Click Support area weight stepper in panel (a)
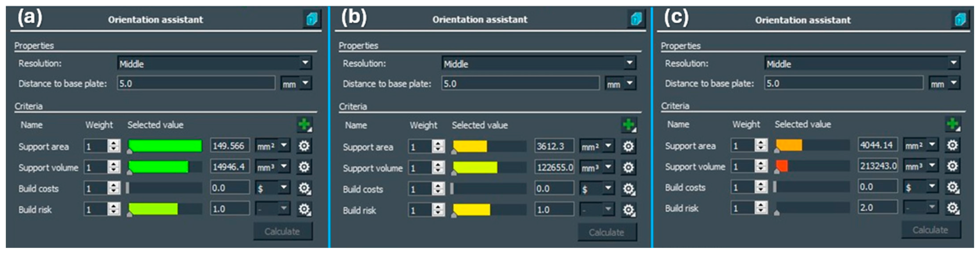980x254 pixels. tap(114, 146)
